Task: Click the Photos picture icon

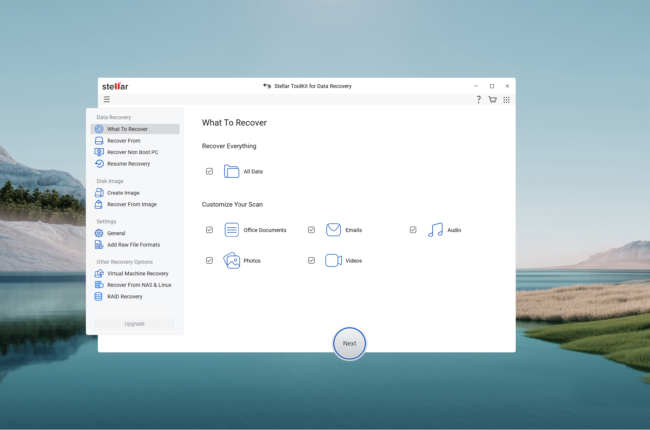Action: point(232,260)
